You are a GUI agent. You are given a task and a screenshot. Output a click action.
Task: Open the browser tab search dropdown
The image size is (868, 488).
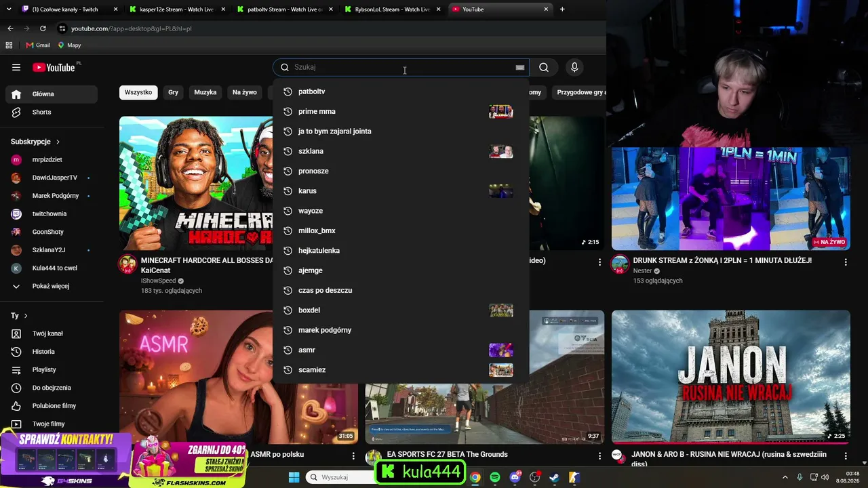click(x=9, y=9)
